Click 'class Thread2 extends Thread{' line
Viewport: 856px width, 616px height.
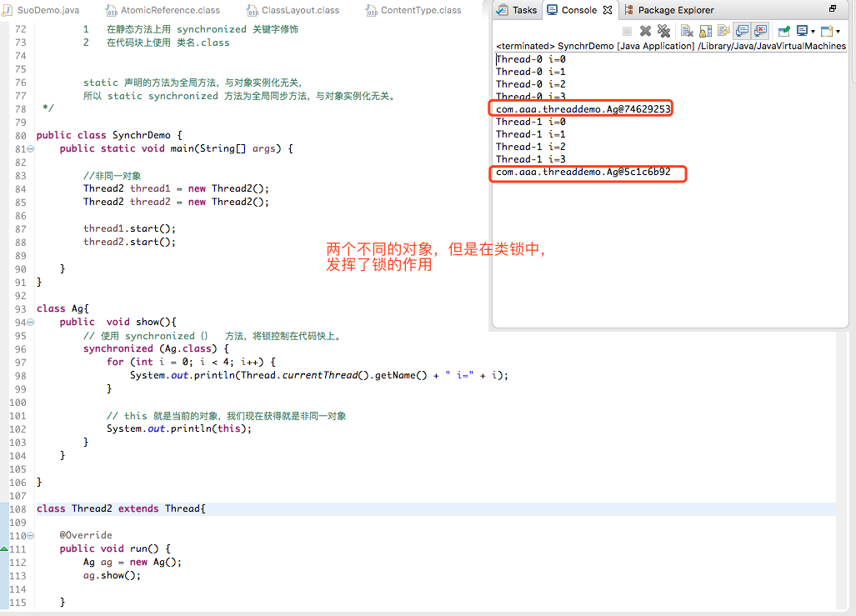tap(121, 508)
